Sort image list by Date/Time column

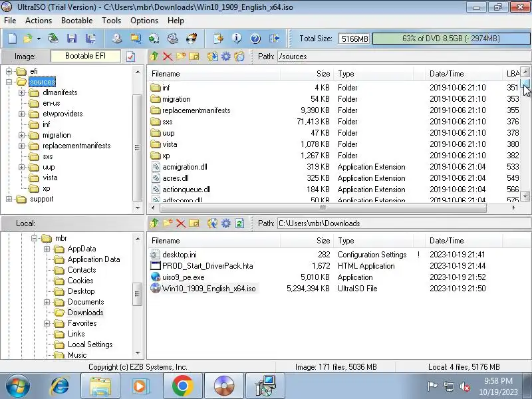coord(464,74)
